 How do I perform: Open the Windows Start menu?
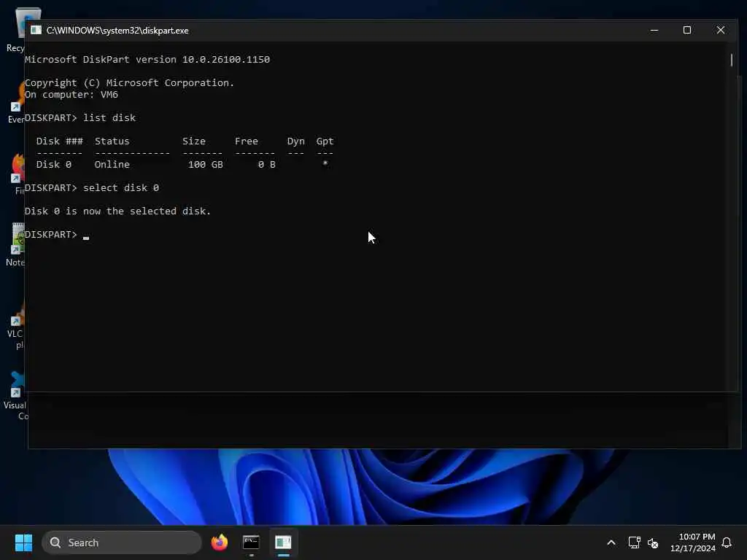[x=23, y=542]
